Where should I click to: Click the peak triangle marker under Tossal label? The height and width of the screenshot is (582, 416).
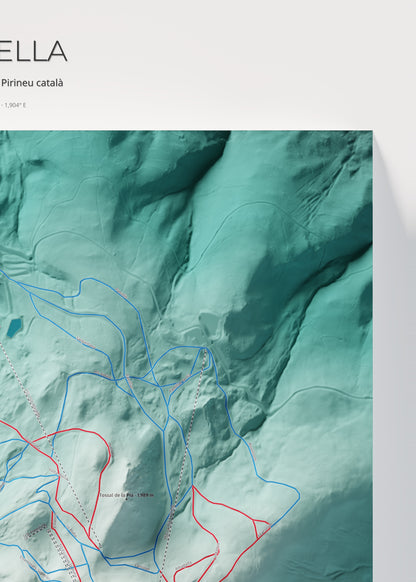coord(126,499)
